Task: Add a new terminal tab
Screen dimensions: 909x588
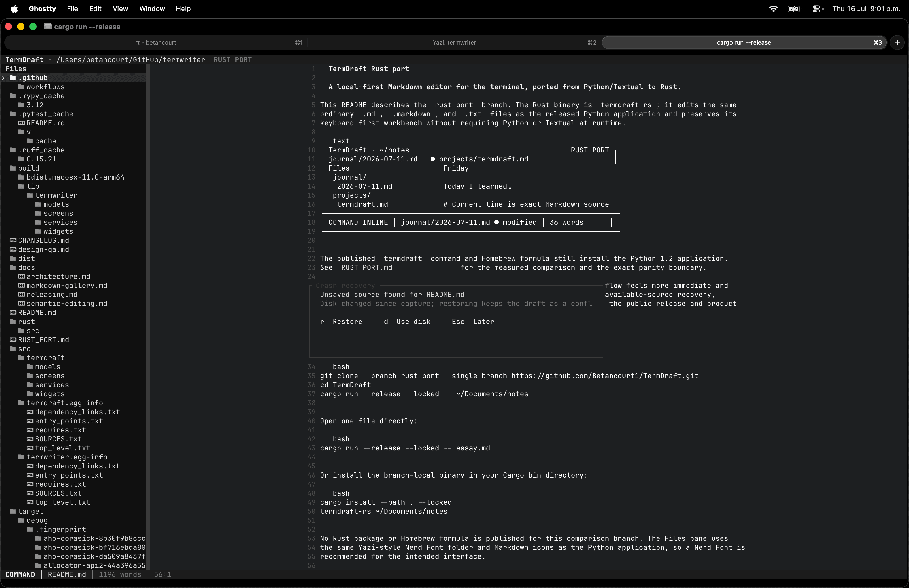Action: (898, 43)
